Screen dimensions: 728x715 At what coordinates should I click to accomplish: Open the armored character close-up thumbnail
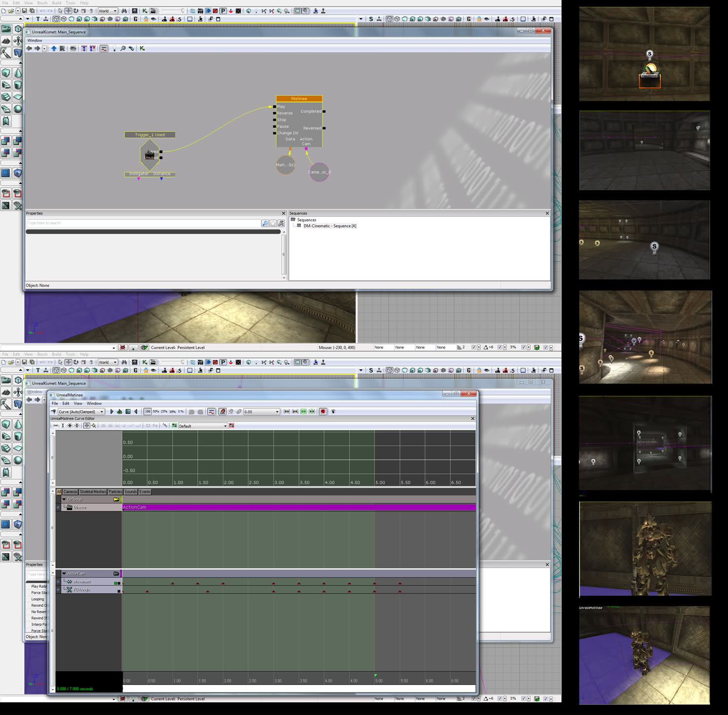pyautogui.click(x=645, y=548)
